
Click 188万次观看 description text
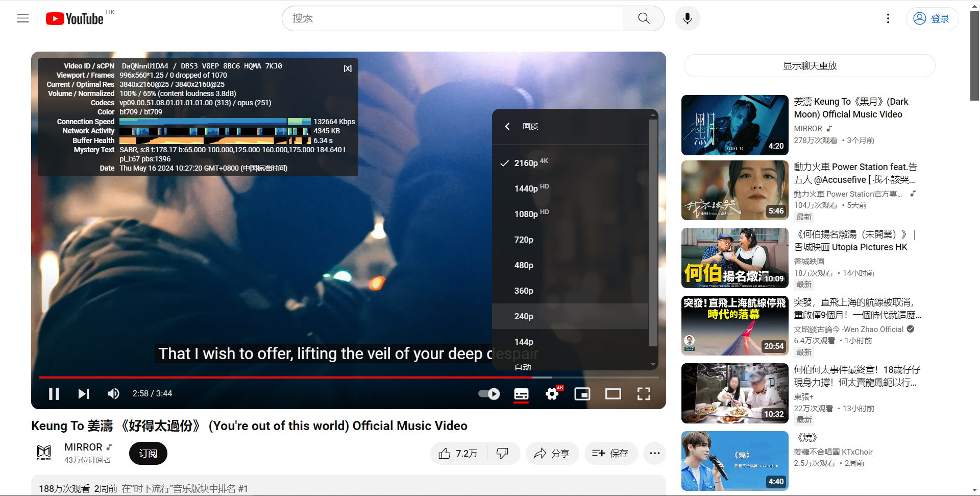coord(64,489)
